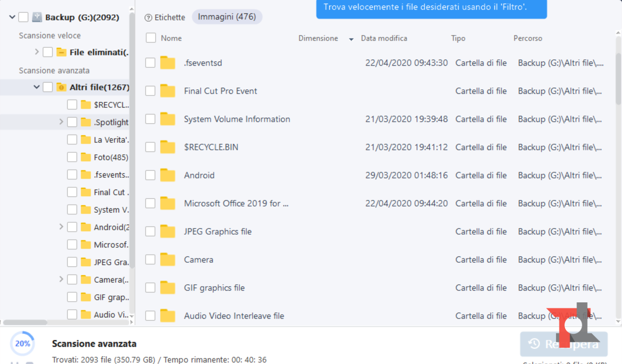This screenshot has width=622, height=364.
Task: Check the select-all box beside Nome
Action: [x=151, y=38]
